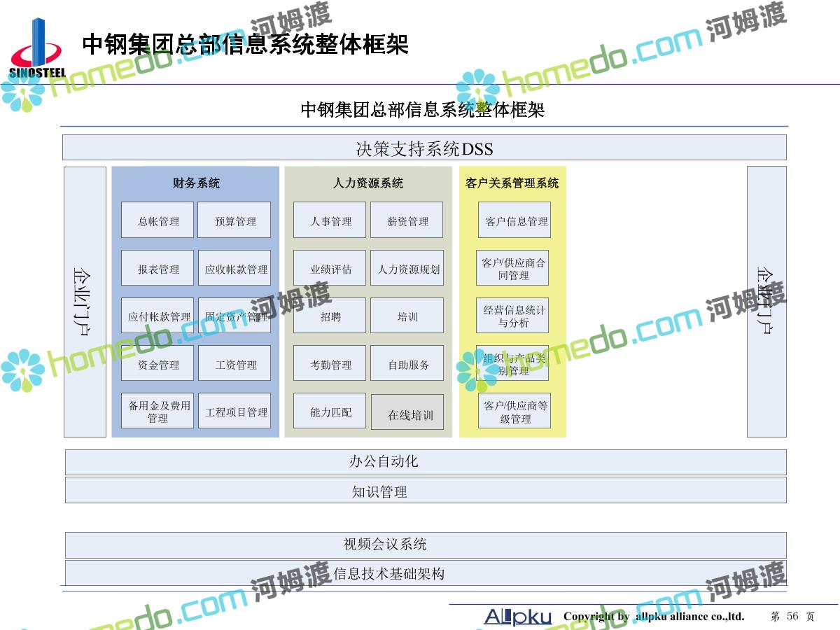Open the 人力资源规划 box
The height and width of the screenshot is (630, 840).
pyautogui.click(x=407, y=269)
